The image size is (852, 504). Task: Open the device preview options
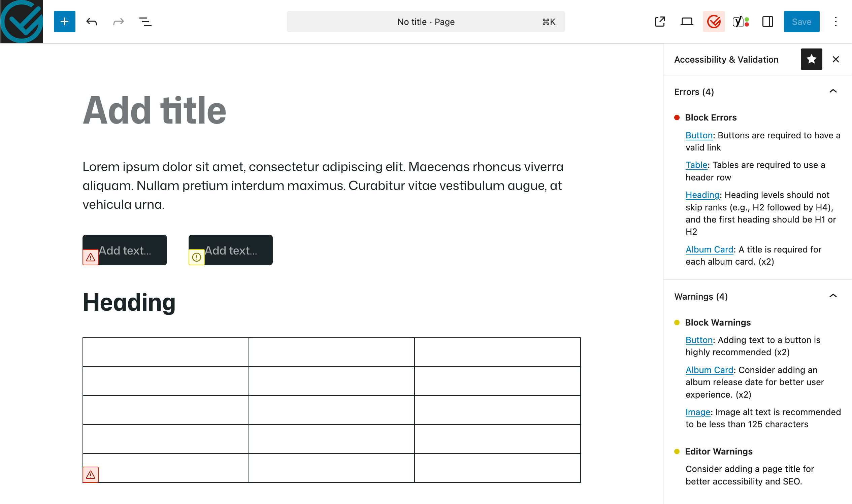[x=687, y=22]
